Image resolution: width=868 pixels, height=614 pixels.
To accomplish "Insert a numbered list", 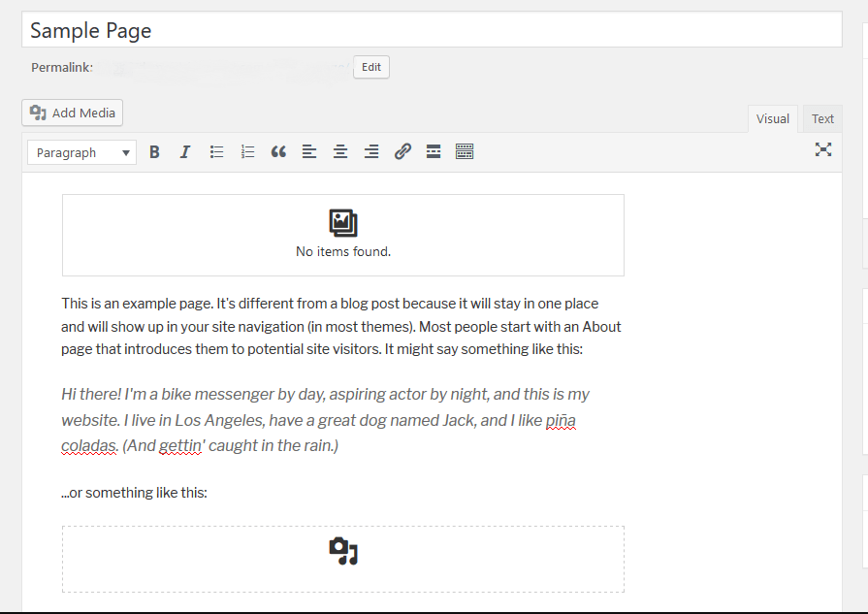I will 247,152.
